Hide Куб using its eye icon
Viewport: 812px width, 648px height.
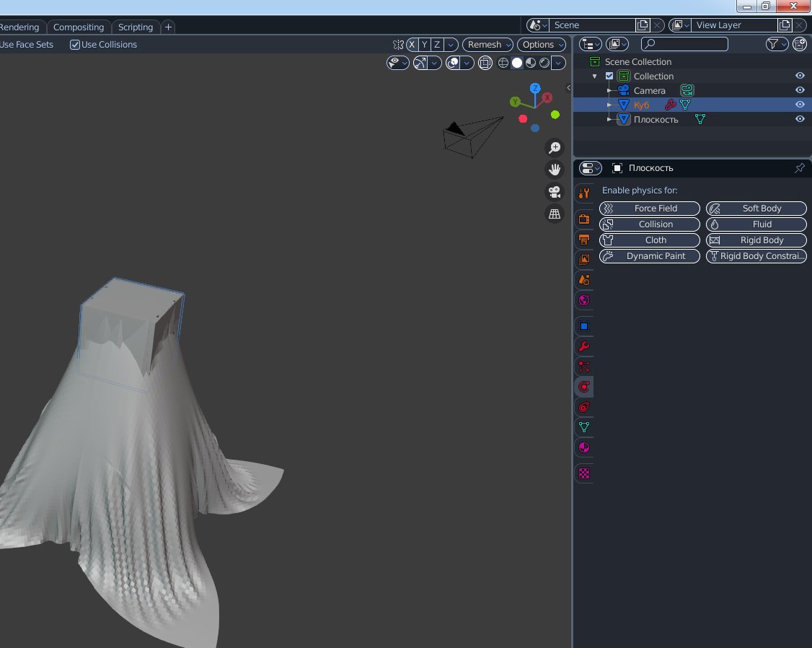(800, 105)
